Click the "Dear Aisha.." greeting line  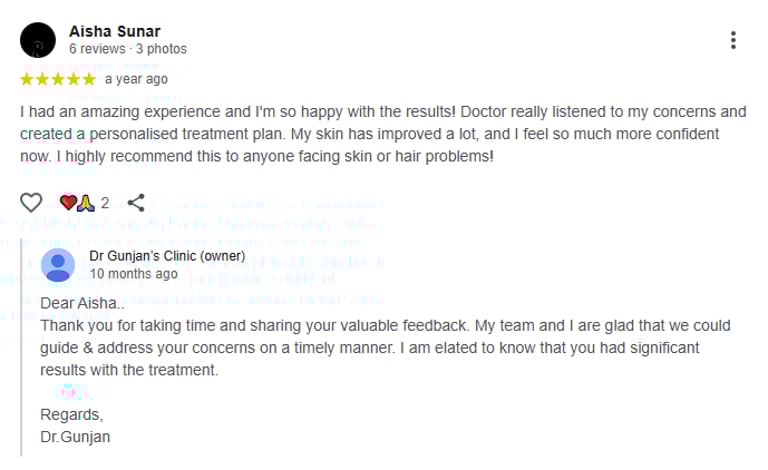click(x=84, y=303)
